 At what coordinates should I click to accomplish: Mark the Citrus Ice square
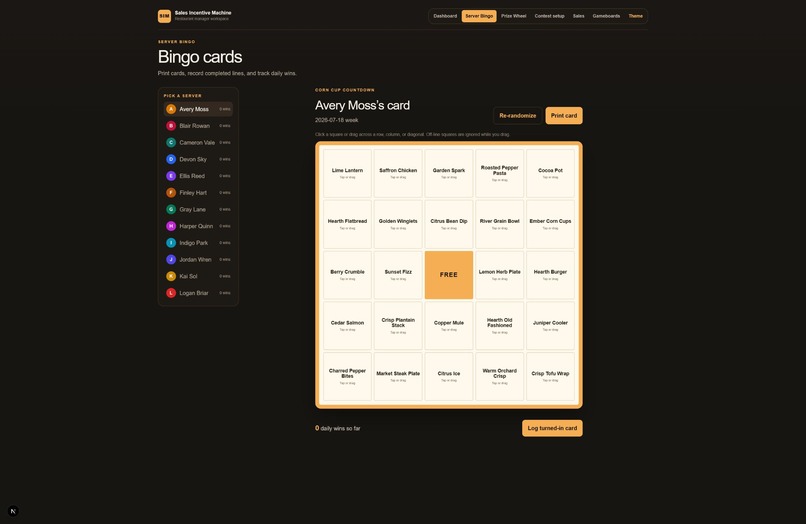pyautogui.click(x=449, y=376)
